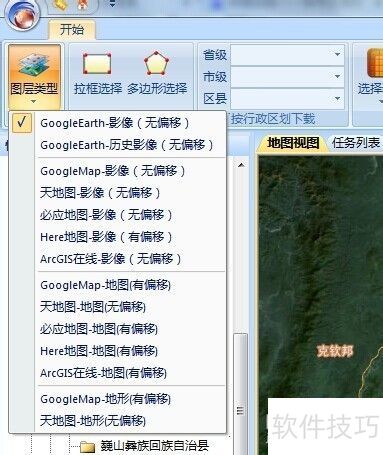Select the 拉框选择 rectangle selection tool
383x455 pixels.
coord(97,73)
